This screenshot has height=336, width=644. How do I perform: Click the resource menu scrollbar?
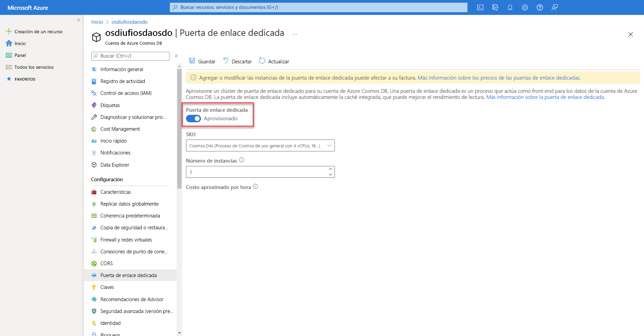click(179, 129)
